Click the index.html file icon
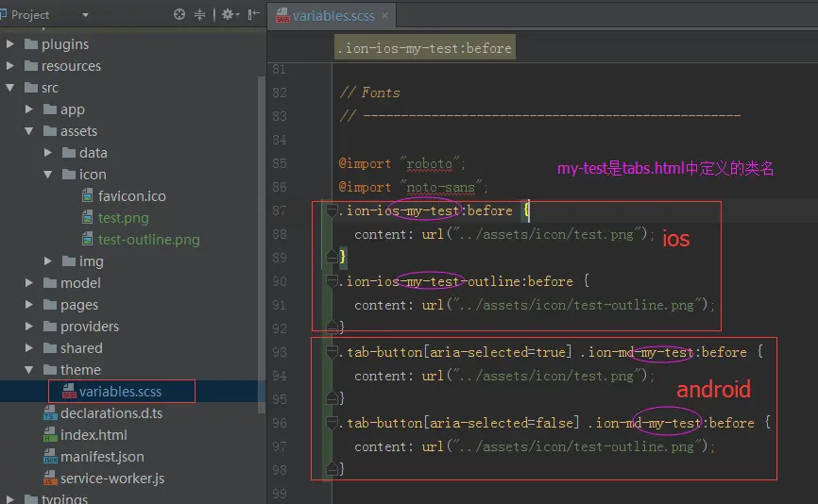This screenshot has width=818, height=504. (x=50, y=435)
